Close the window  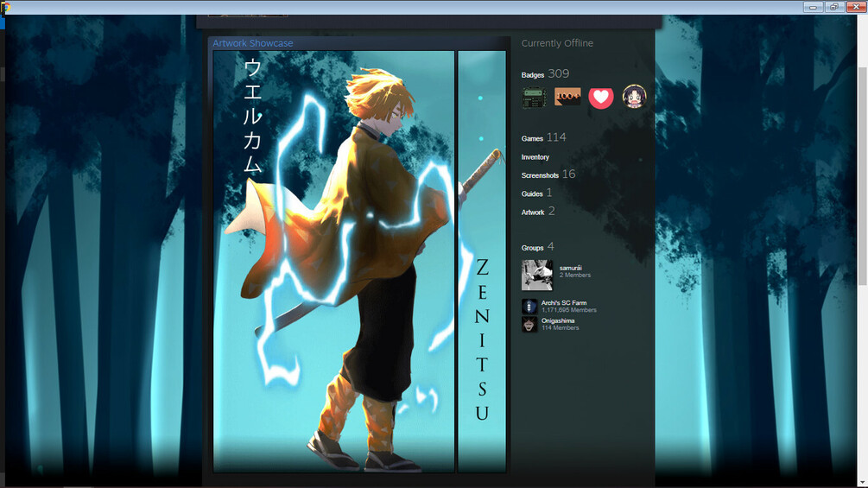coord(856,7)
